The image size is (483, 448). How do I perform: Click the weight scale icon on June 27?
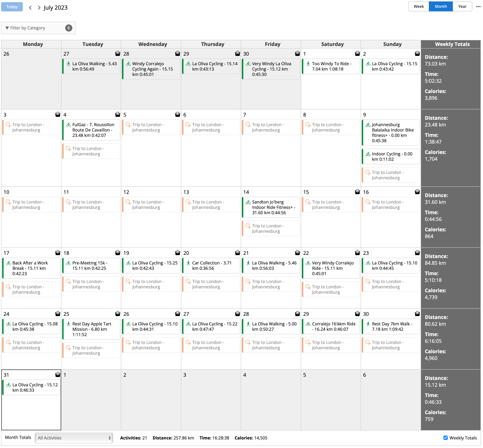(x=118, y=53)
